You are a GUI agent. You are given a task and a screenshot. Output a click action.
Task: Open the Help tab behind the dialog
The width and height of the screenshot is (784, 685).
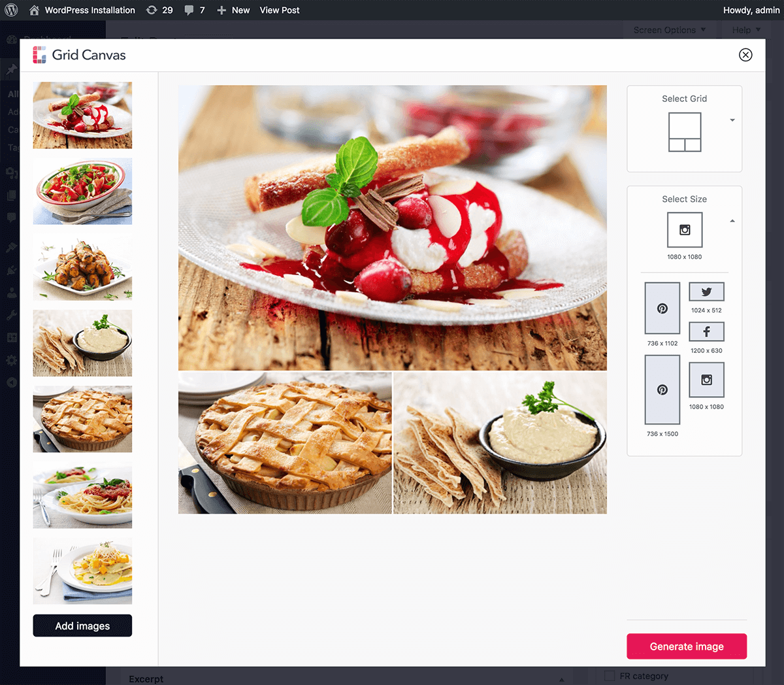pos(746,30)
